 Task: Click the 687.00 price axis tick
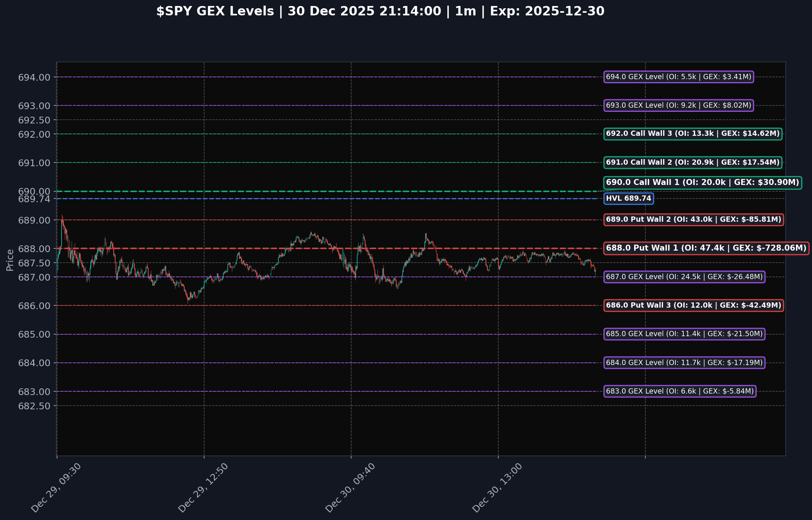[x=34, y=277]
